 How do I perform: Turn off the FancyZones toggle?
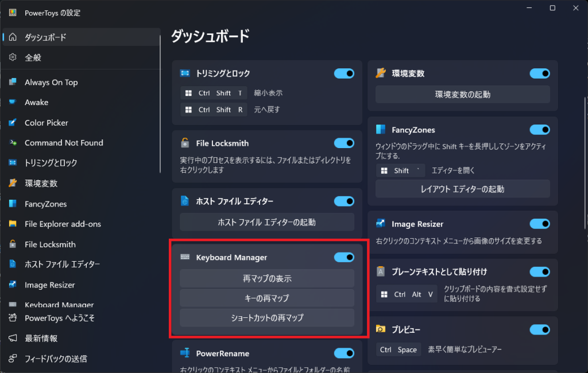coord(540,130)
